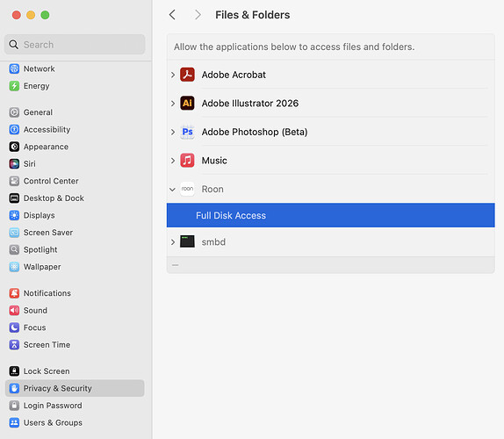The width and height of the screenshot is (504, 439).
Task: Click the Network icon in the sidebar
Action: click(14, 68)
